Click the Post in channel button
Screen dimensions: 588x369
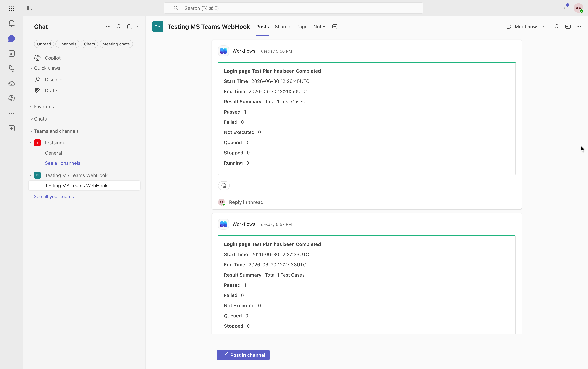coord(243,355)
